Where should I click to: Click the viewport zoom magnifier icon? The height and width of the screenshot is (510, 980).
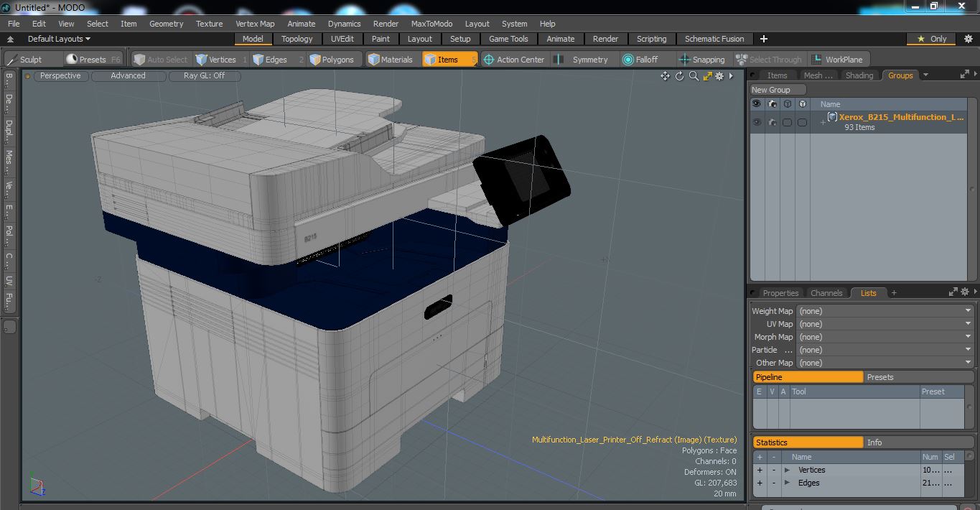click(x=694, y=76)
